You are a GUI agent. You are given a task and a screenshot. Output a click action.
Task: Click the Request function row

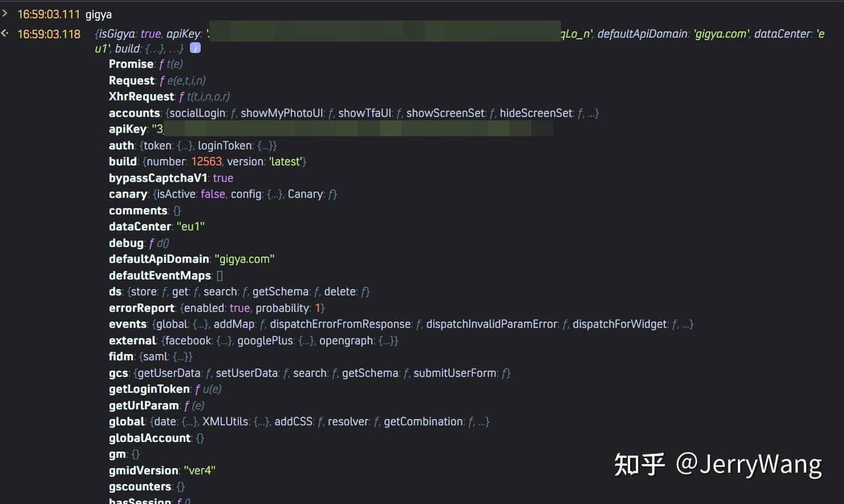click(x=157, y=81)
